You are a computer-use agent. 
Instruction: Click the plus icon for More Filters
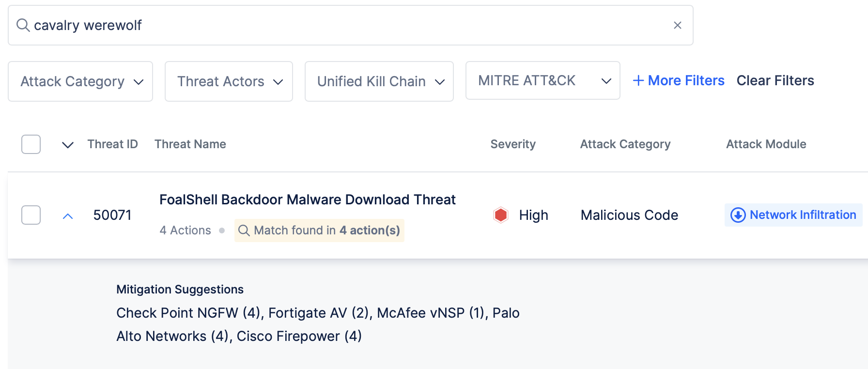pos(638,81)
